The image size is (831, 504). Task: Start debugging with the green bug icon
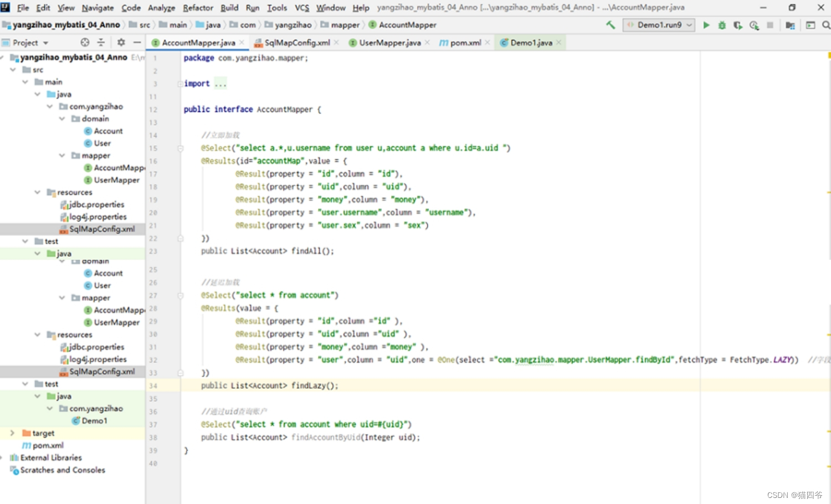722,25
